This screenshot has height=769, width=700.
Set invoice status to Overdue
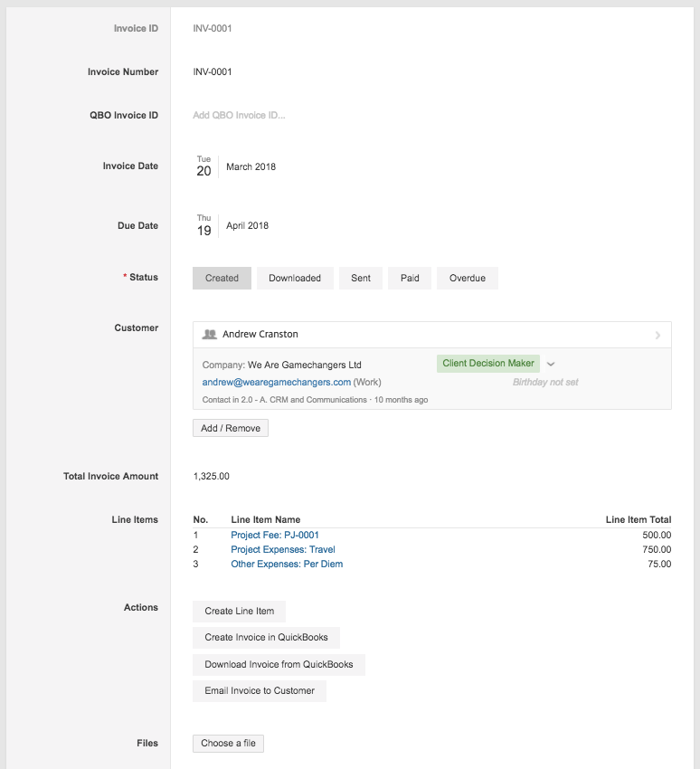[468, 278]
